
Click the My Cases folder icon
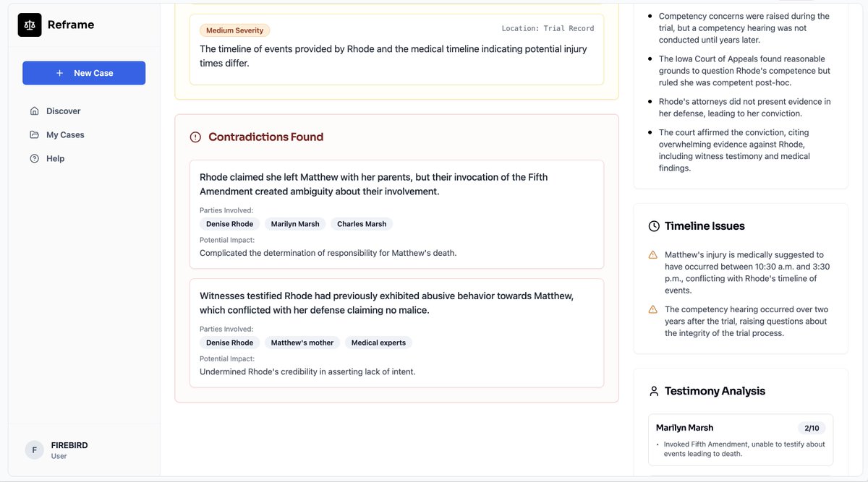pyautogui.click(x=34, y=135)
